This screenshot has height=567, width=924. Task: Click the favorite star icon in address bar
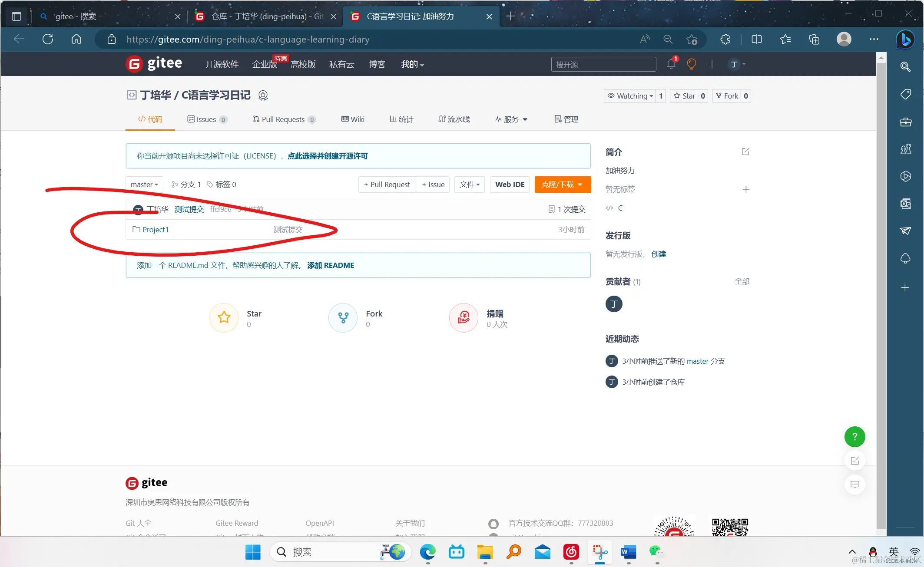692,40
